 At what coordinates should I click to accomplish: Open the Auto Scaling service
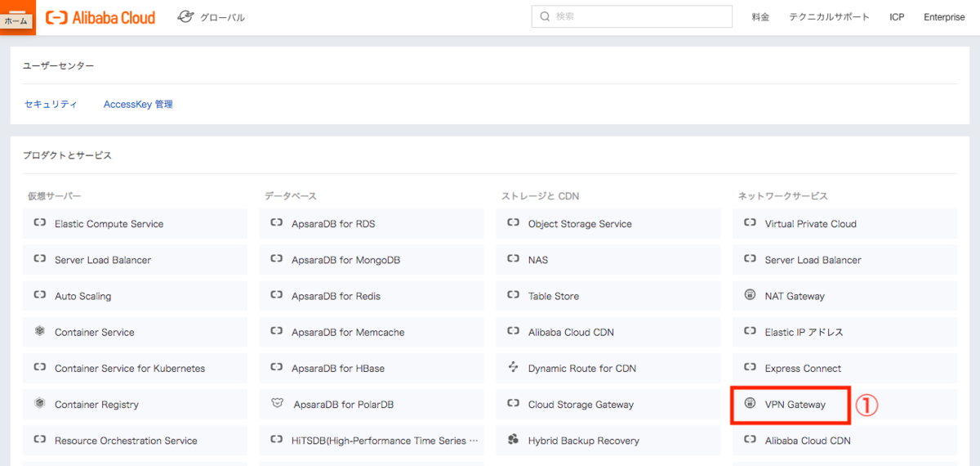tap(135, 296)
